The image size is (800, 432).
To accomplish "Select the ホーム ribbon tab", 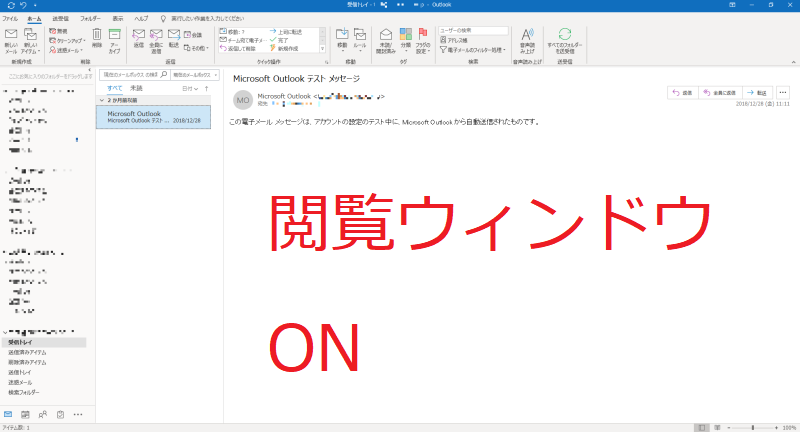I will point(34,18).
